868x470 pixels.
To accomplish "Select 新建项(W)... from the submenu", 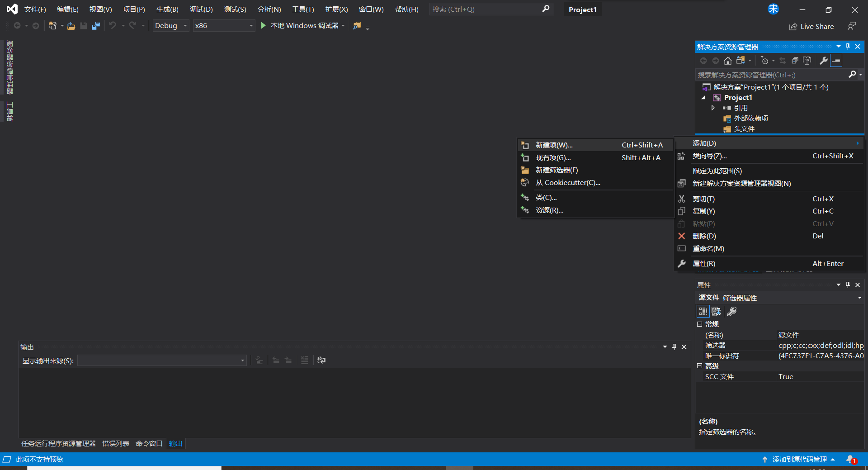I will [x=554, y=145].
